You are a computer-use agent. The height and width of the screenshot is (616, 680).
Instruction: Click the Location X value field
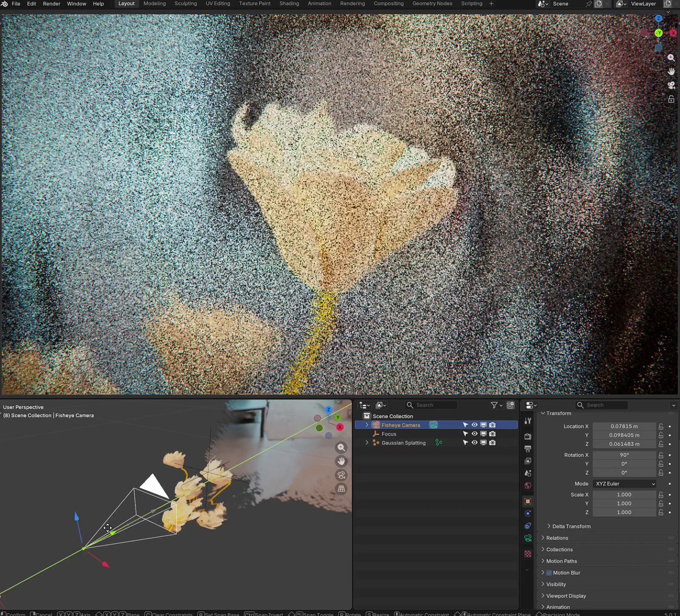624,426
